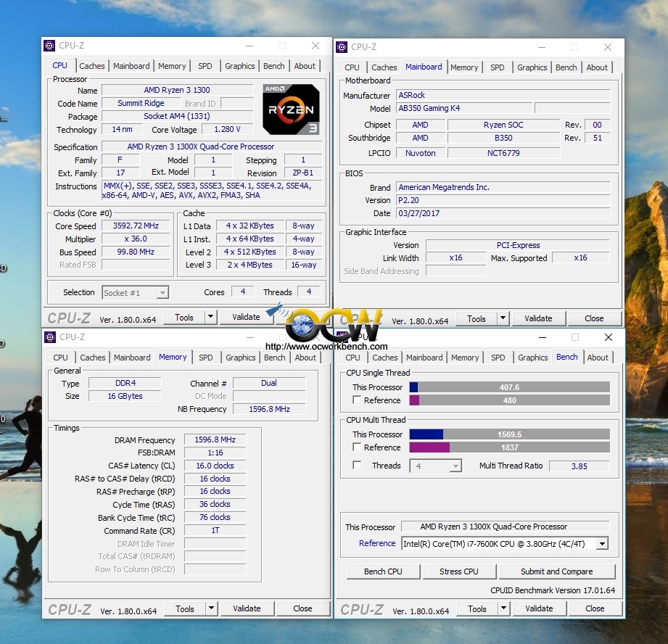Click the Channel # value Dual
Screen dimensions: 668x644
[x=269, y=383]
